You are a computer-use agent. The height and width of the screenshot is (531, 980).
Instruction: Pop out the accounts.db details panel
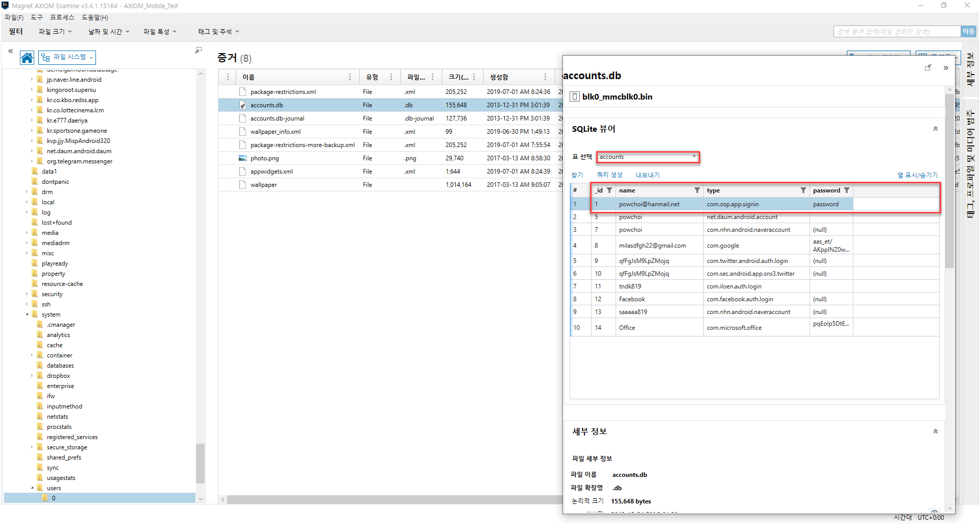[x=928, y=67]
